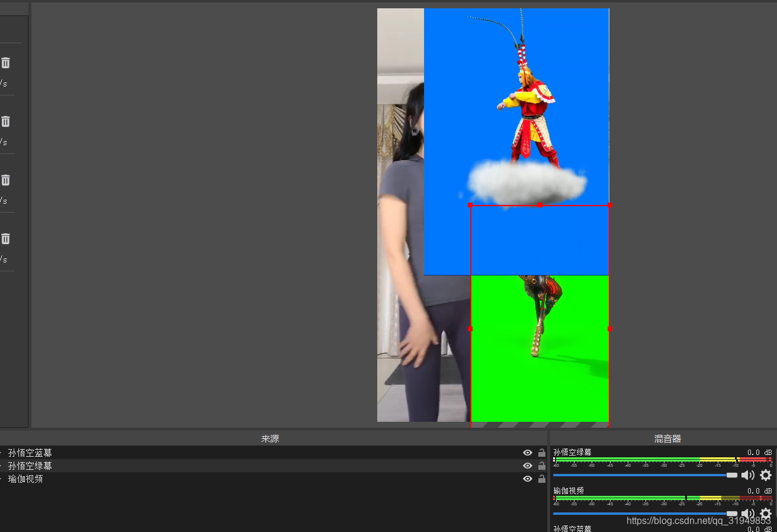Click the third trash icon in left panel
The image size is (777, 532).
coord(5,180)
